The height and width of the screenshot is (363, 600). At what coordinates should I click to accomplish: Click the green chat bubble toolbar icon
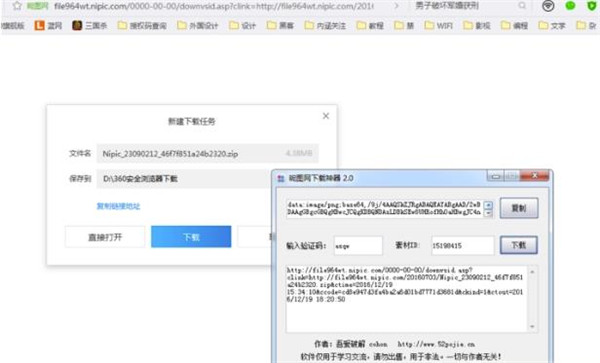[571, 6]
